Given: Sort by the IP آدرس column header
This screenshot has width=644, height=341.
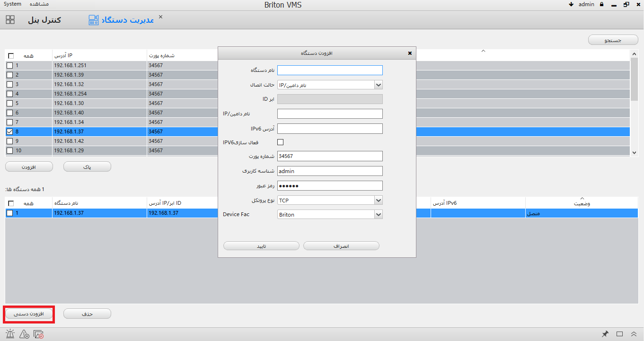Looking at the screenshot, I should click(100, 55).
